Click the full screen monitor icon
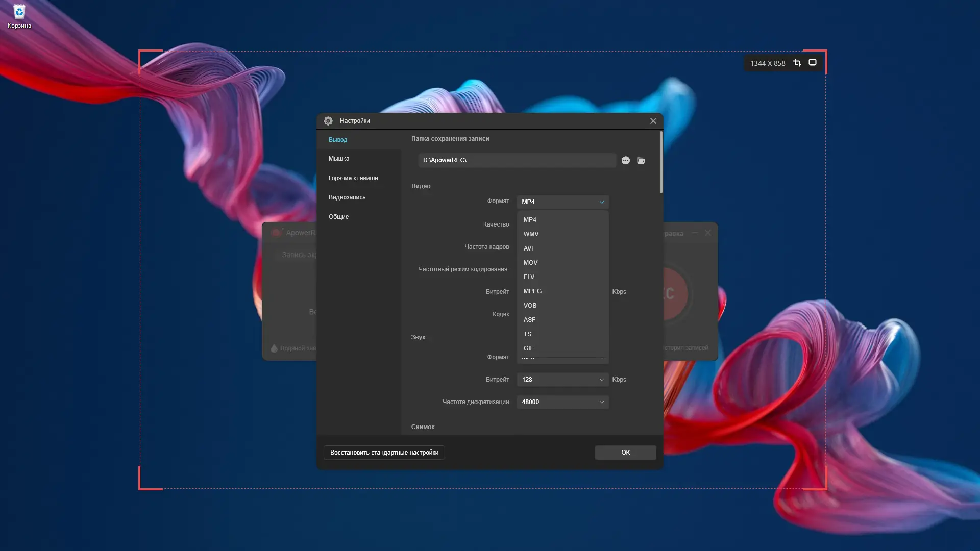Screen dimensions: 980x551 click(813, 63)
